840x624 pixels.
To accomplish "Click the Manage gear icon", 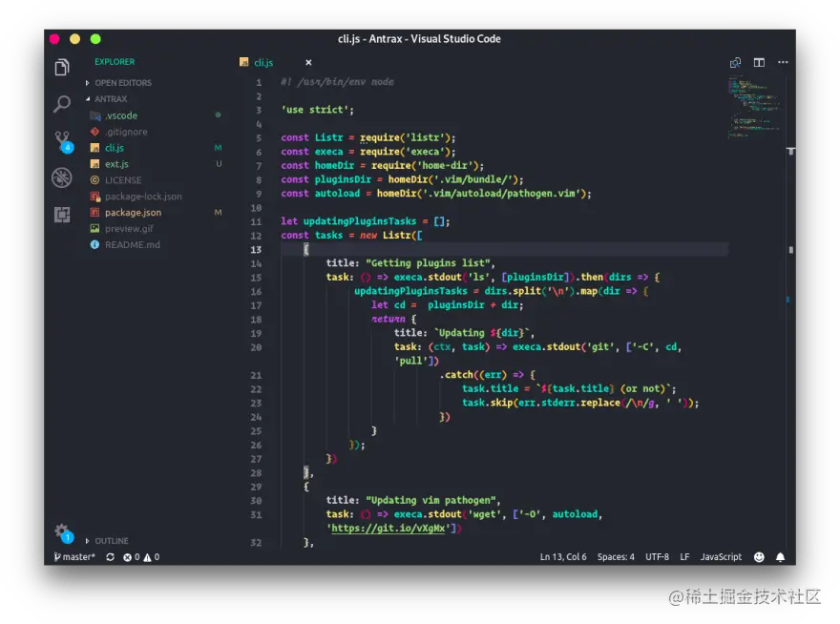I will click(62, 531).
